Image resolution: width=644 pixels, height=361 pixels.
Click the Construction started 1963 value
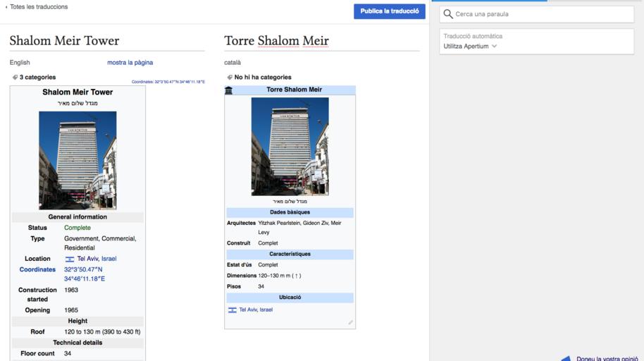[71, 290]
